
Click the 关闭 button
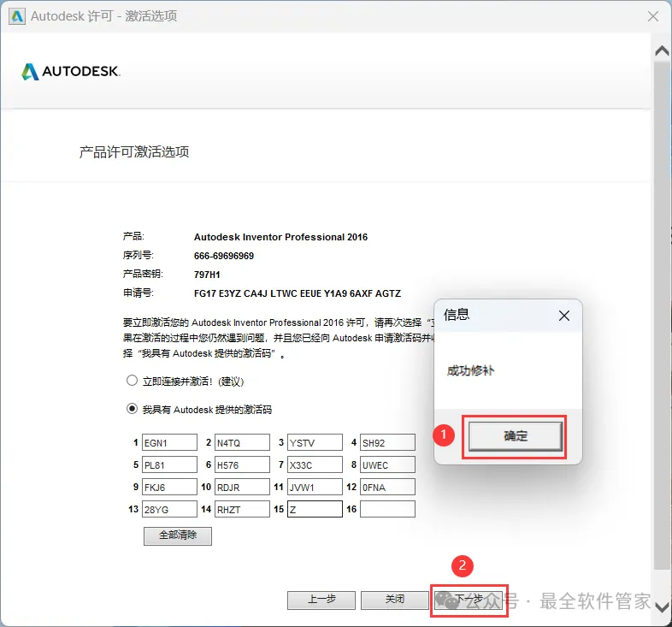[395, 600]
